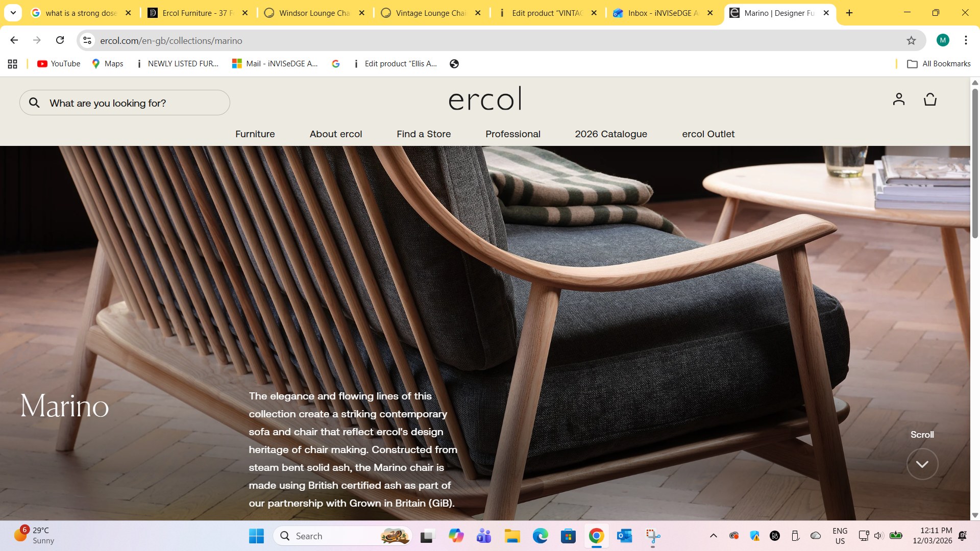View site information icon in address bar
Screen dimensions: 980x551
tap(87, 40)
